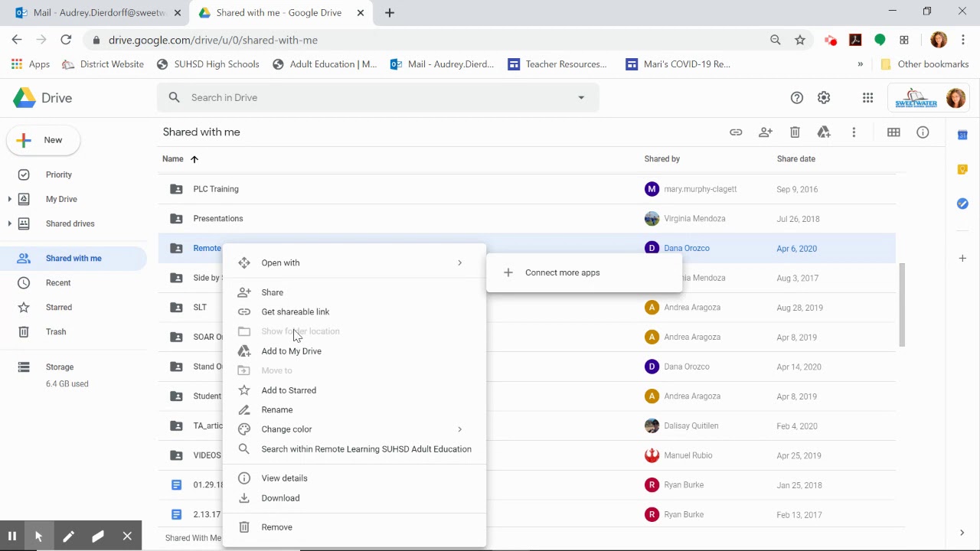Click the New button

44,140
